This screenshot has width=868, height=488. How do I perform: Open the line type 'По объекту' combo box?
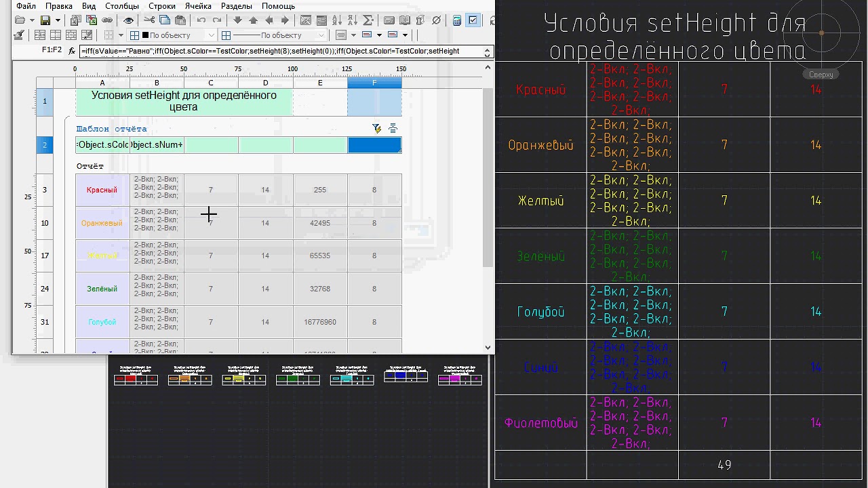click(273, 35)
